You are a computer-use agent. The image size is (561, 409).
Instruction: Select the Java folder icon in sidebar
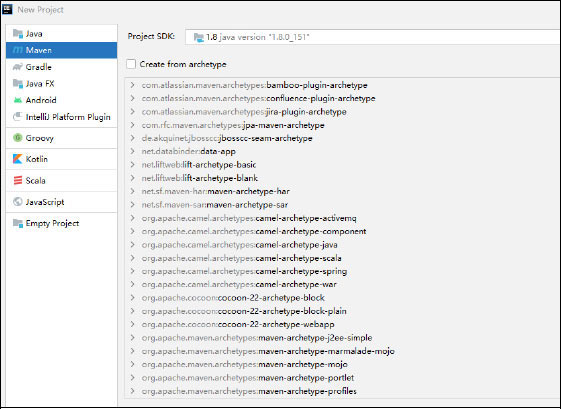[x=18, y=34]
